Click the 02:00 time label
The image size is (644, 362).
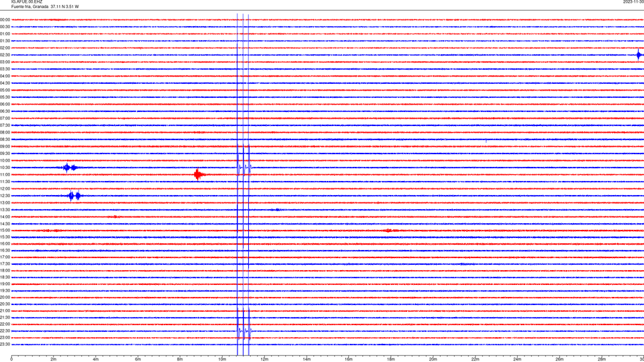click(x=5, y=48)
